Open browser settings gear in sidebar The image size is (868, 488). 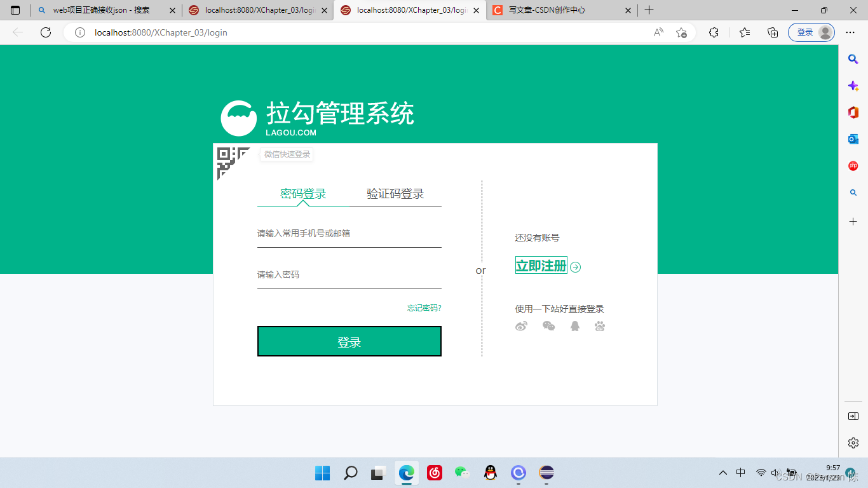pyautogui.click(x=853, y=443)
